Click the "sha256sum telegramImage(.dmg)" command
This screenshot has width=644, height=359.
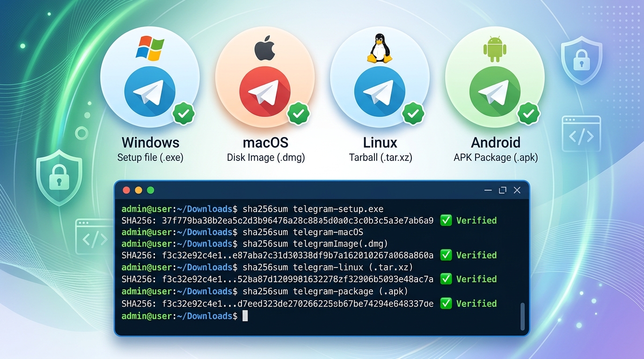tap(315, 244)
